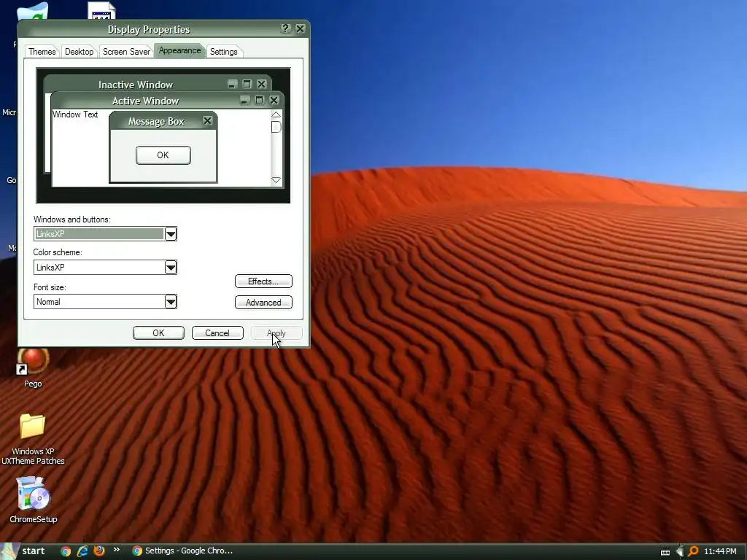Image resolution: width=747 pixels, height=560 pixels.
Task: Open the Advanced appearance settings
Action: pos(263,303)
